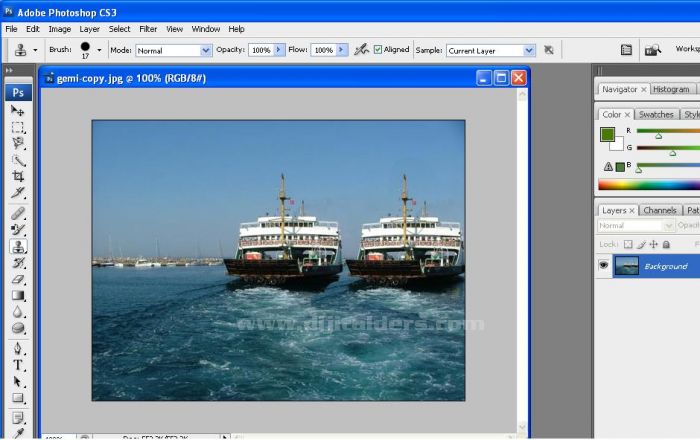Expand the collapsed toolbox double arrows

9,70
